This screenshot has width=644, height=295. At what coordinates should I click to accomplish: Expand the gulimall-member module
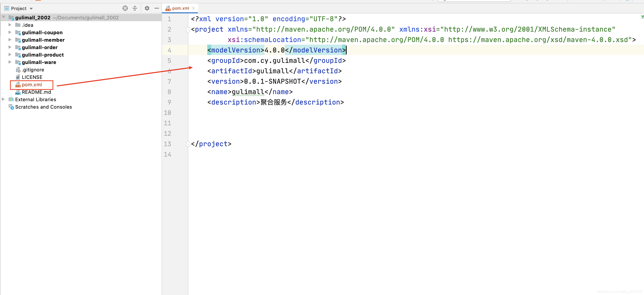pyautogui.click(x=10, y=40)
